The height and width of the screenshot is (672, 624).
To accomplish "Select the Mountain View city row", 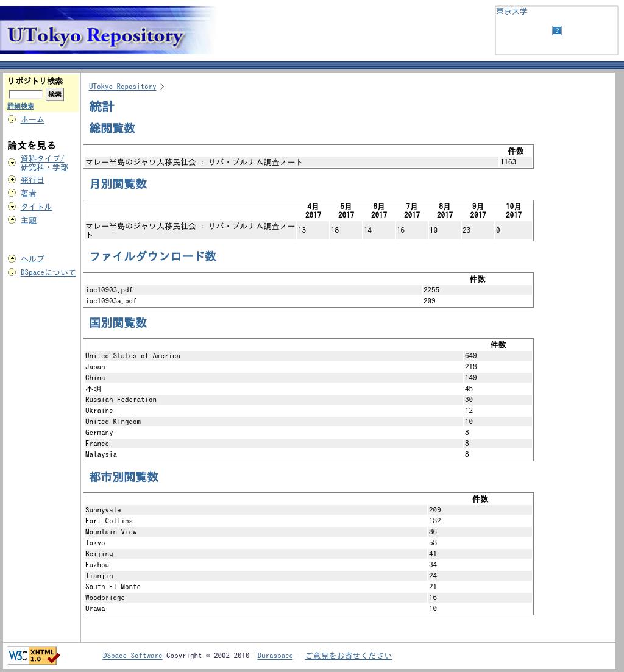I will tap(308, 532).
